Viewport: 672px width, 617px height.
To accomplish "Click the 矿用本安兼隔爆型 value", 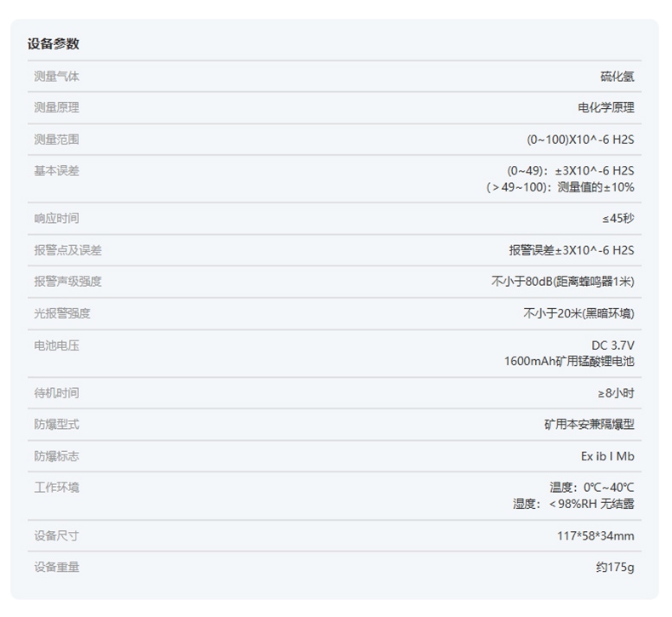I will point(589,425).
